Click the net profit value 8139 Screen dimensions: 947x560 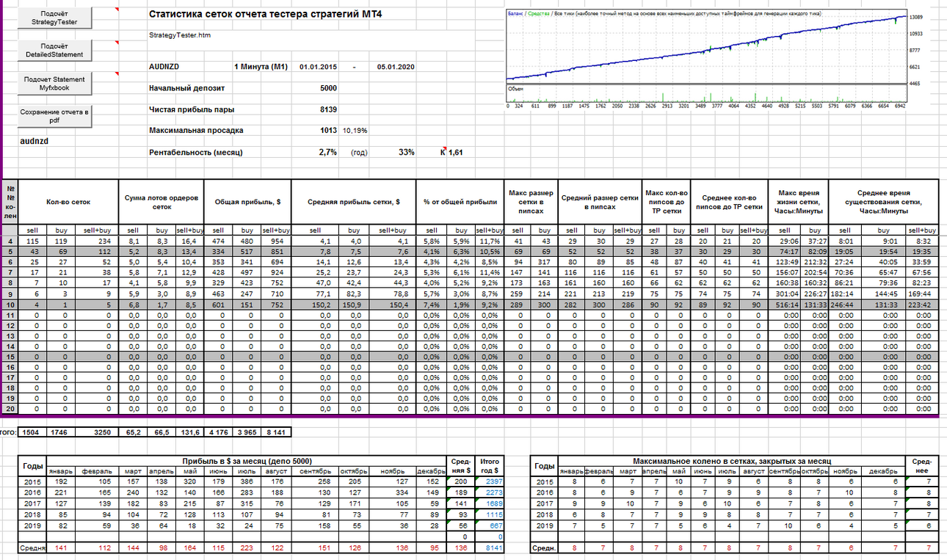tap(328, 109)
